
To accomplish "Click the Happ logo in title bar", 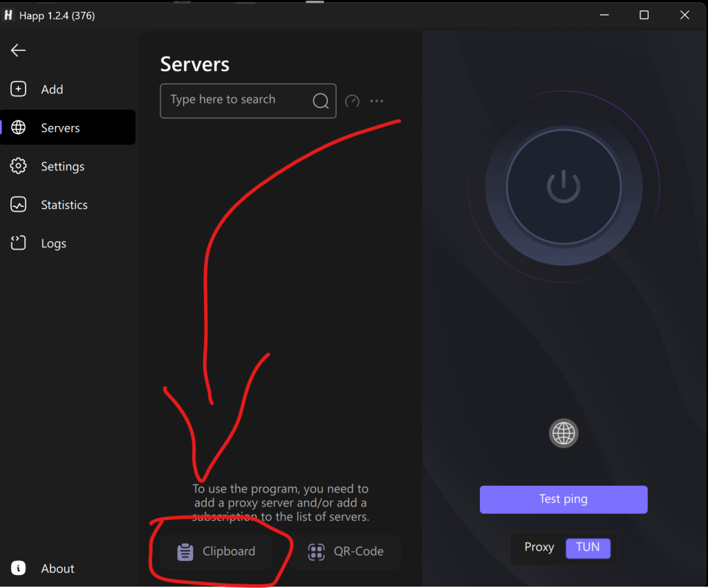I will pos(9,15).
